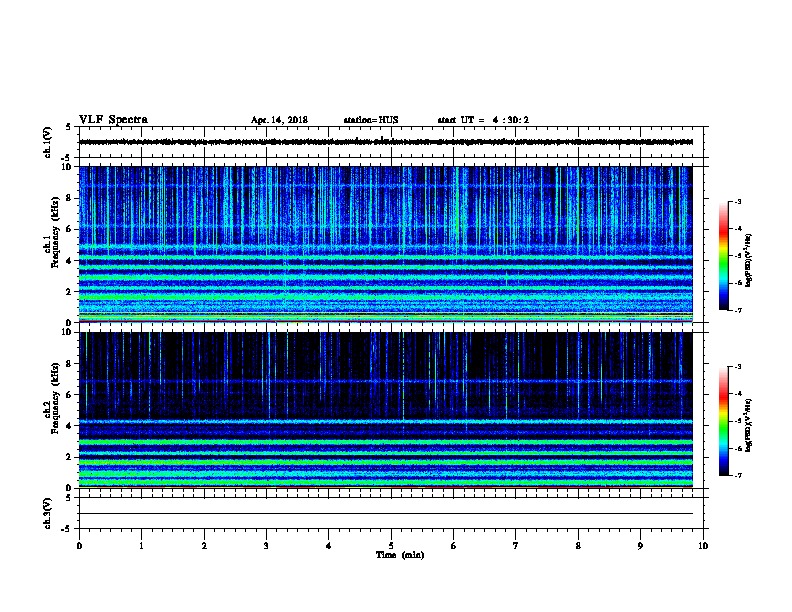This screenshot has height=612, width=792.
Task: Click the "-7" tick on ch.1 colorbar
Action: (x=738, y=310)
